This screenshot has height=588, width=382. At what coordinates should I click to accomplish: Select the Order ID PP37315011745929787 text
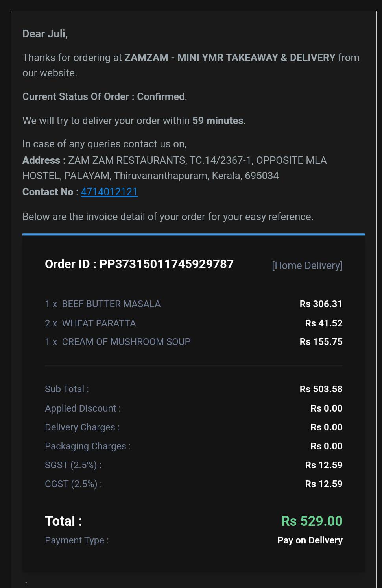pos(139,264)
